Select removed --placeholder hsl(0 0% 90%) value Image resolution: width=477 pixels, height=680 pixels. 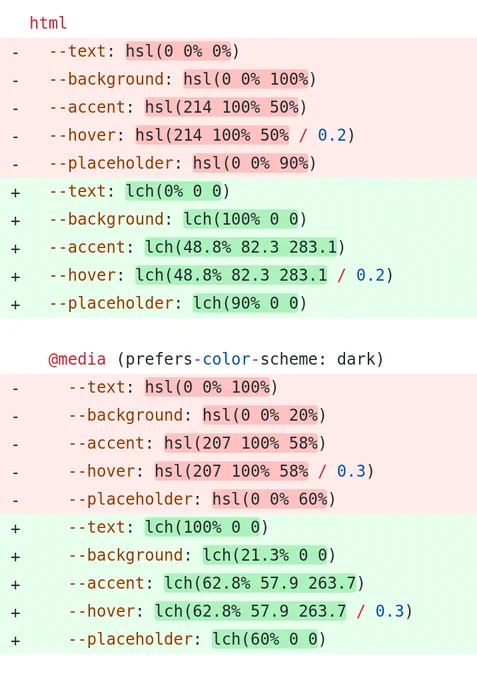coord(254,163)
